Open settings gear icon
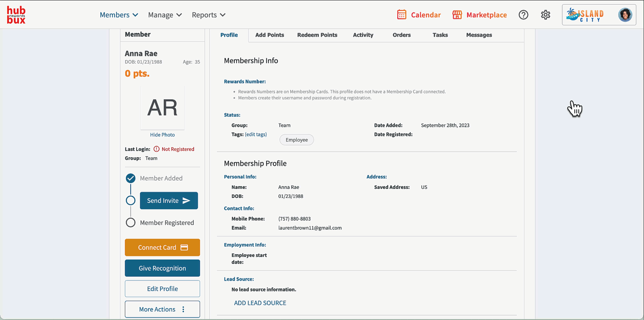This screenshot has height=320, width=644. [x=545, y=15]
